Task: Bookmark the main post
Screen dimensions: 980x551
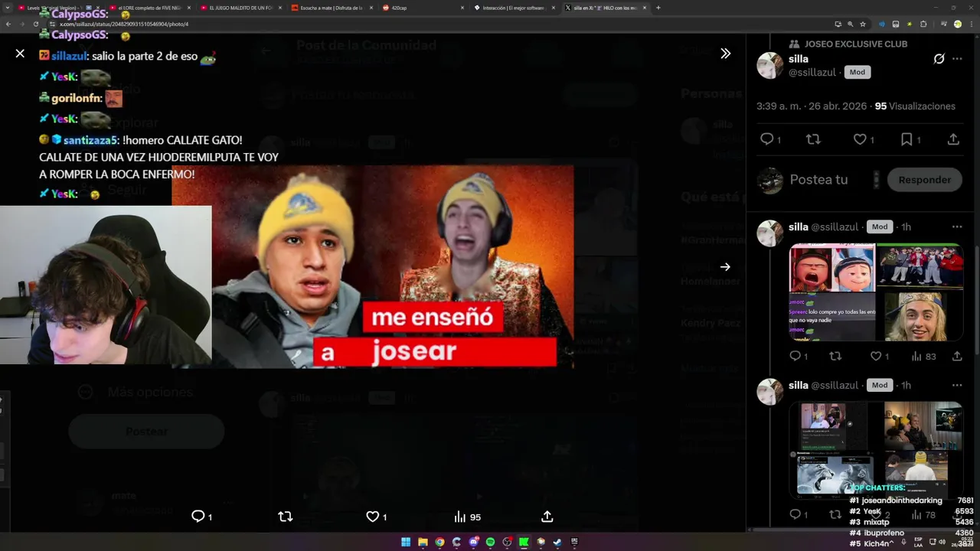Action: [x=906, y=139]
